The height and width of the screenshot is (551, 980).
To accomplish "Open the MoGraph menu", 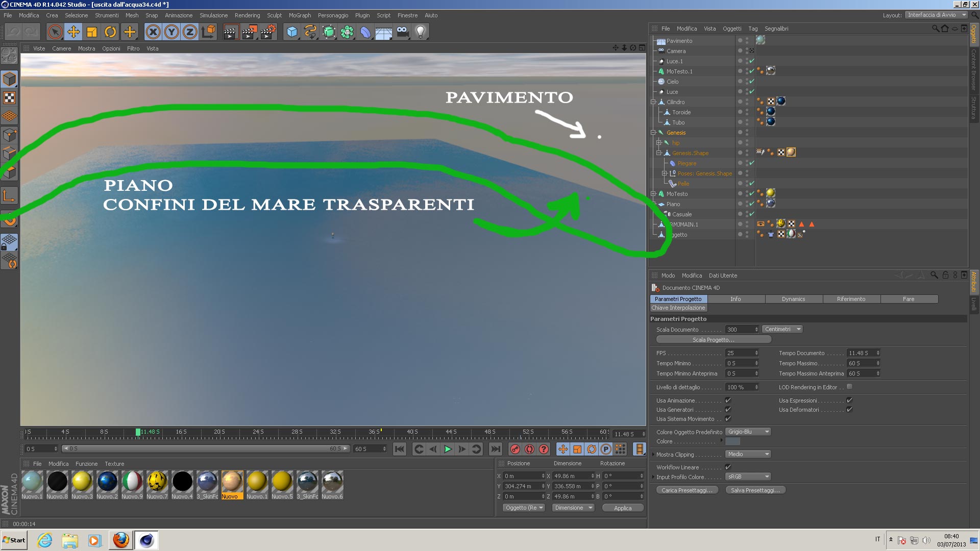I will point(300,15).
